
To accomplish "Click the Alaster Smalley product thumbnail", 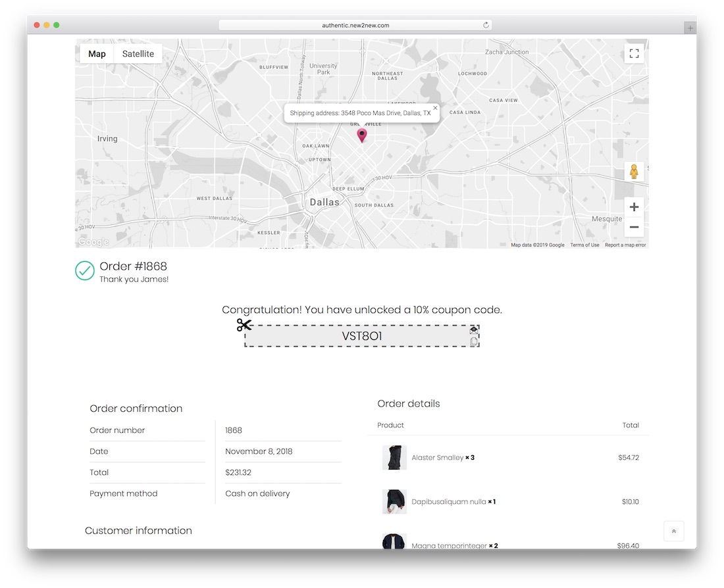I will pyautogui.click(x=394, y=457).
